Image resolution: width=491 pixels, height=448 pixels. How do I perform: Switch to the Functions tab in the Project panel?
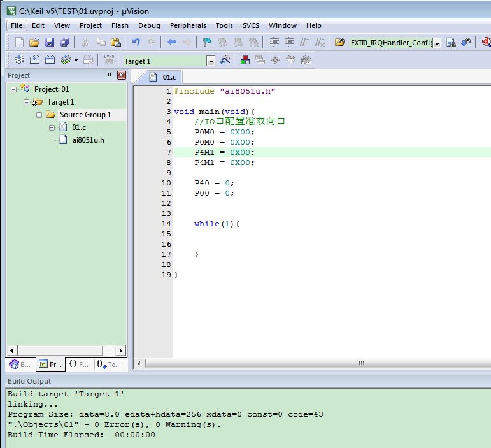[x=79, y=365]
